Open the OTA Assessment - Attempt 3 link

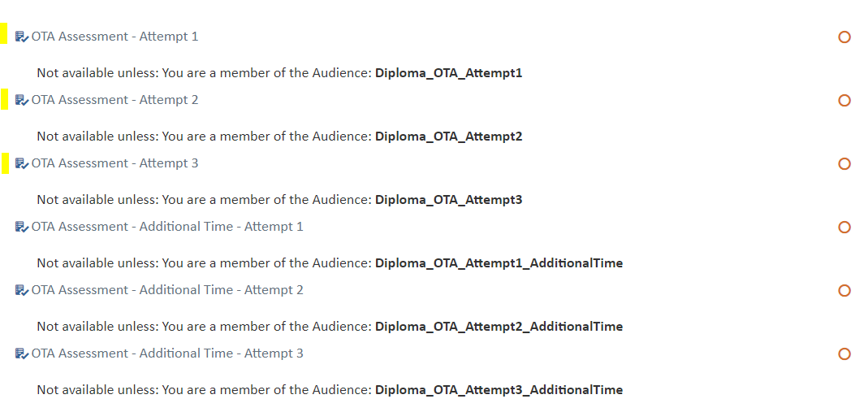(x=114, y=163)
